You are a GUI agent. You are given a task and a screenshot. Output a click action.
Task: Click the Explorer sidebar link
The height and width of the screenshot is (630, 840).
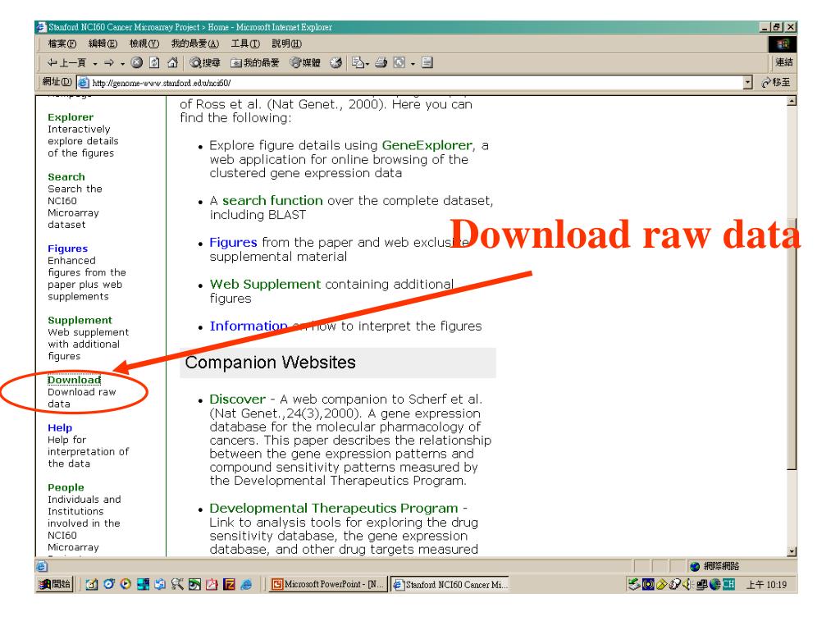[x=71, y=117]
